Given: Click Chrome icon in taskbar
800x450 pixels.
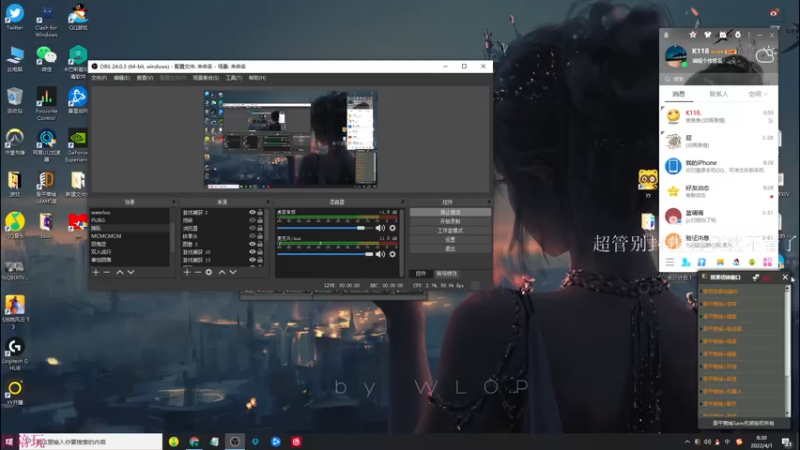Looking at the screenshot, I should pyautogui.click(x=194, y=441).
